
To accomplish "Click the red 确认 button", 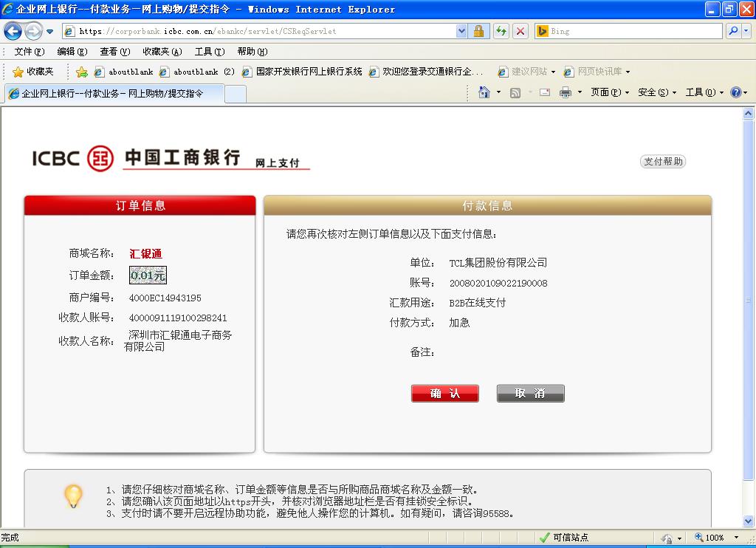I will point(444,393).
